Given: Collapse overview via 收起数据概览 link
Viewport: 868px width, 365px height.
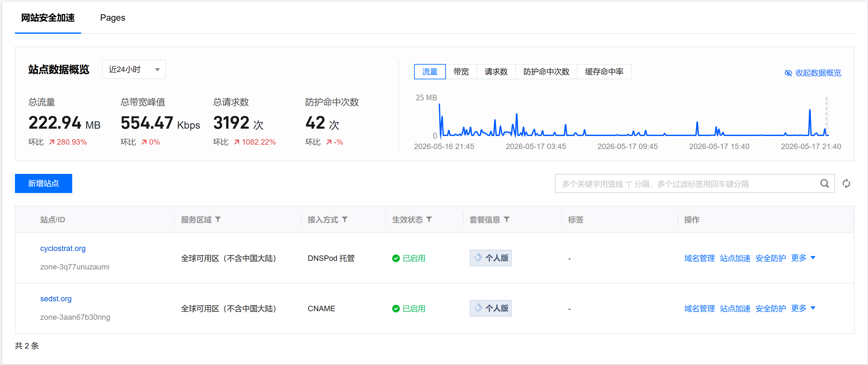Looking at the screenshot, I should pos(812,73).
